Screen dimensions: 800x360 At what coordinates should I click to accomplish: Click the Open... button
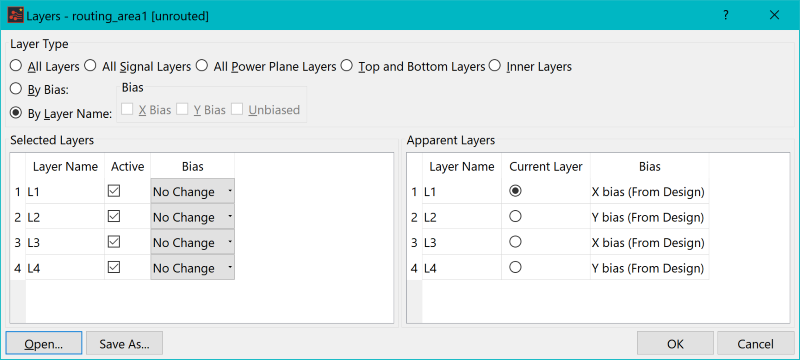tap(43, 343)
